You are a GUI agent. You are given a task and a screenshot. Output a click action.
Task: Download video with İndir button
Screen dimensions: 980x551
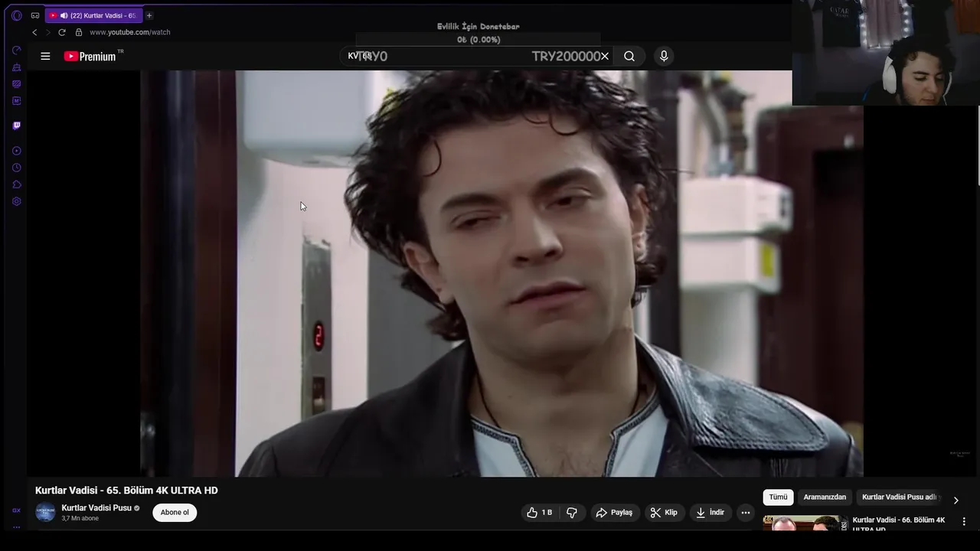(710, 513)
